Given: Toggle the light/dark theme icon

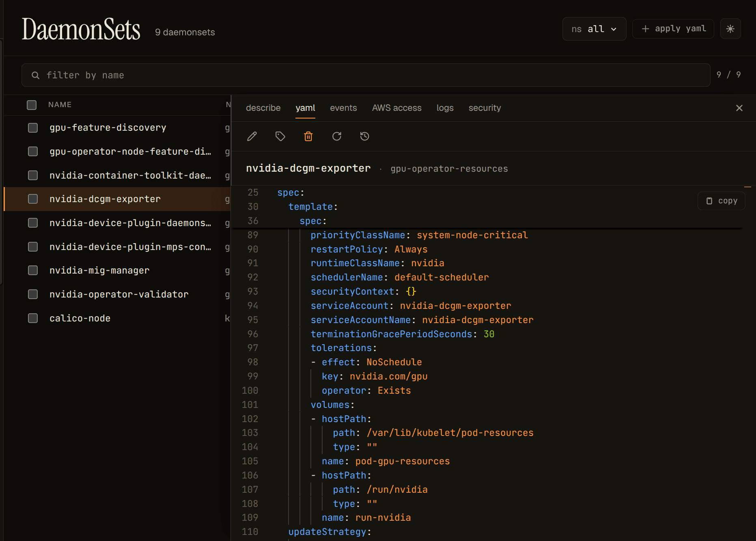Looking at the screenshot, I should (x=730, y=29).
